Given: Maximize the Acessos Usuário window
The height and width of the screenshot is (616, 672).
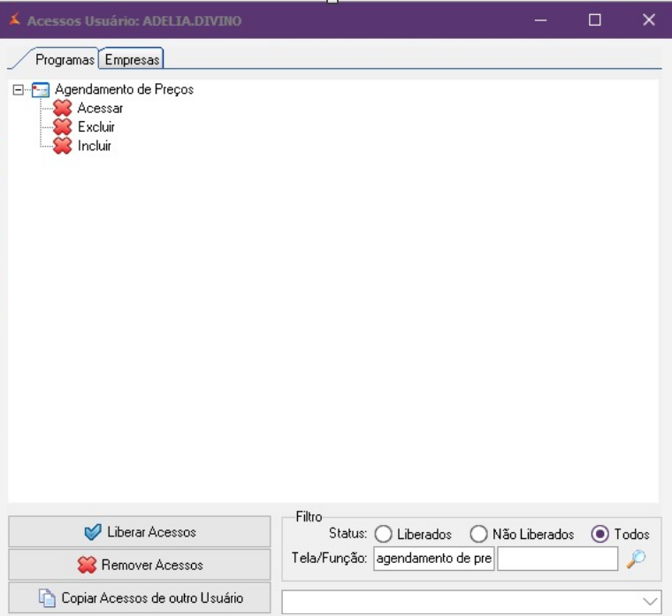Looking at the screenshot, I should (595, 19).
